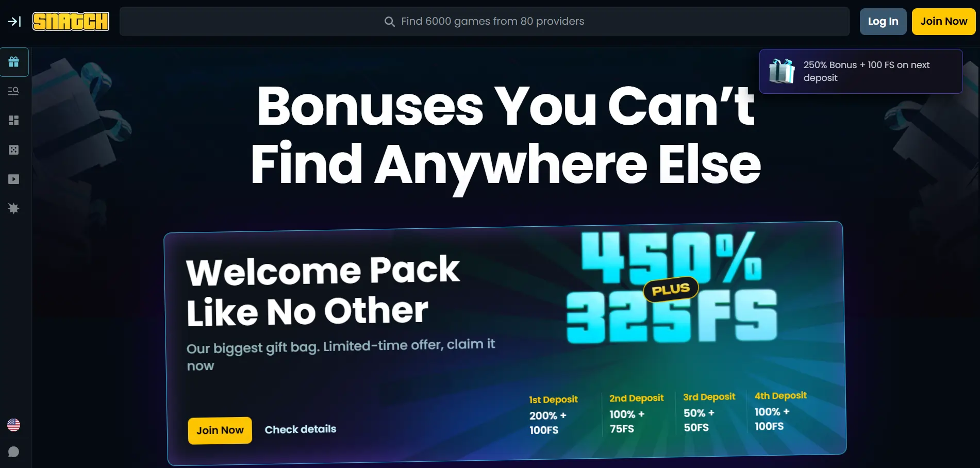This screenshot has height=468, width=980.
Task: Focus the Find 6000 games search field
Action: (484, 21)
